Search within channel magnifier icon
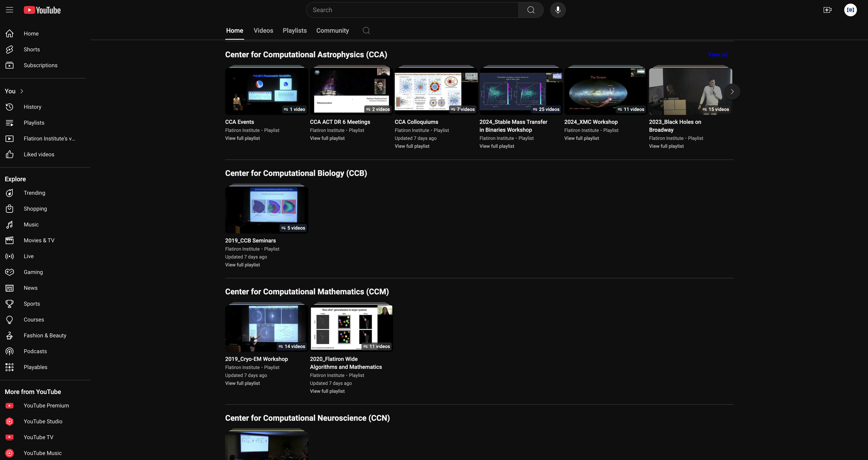Image resolution: width=868 pixels, height=460 pixels. click(x=366, y=31)
